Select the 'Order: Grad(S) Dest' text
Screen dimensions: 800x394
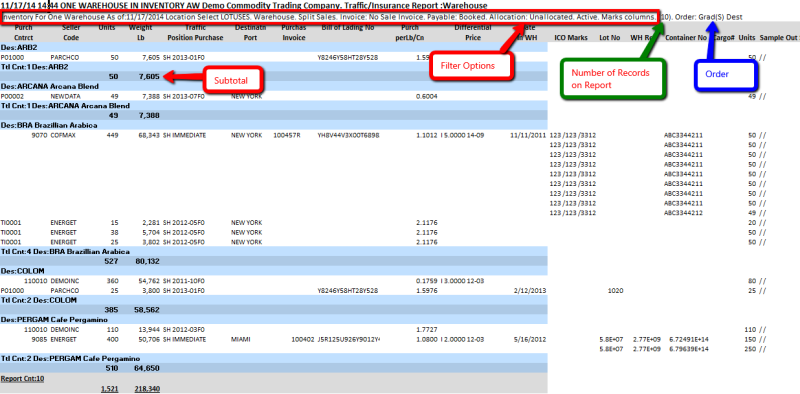[x=709, y=17]
